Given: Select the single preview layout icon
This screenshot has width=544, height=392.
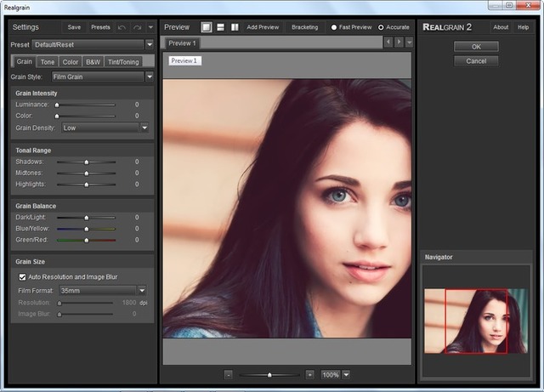Looking at the screenshot, I should click(x=206, y=27).
